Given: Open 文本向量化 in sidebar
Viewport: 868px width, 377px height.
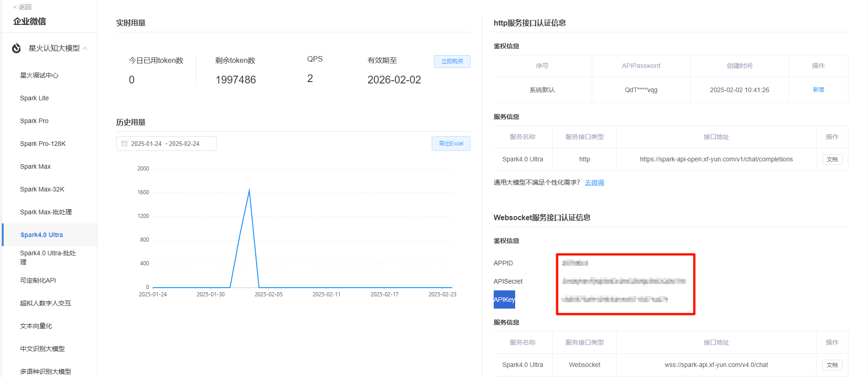Looking at the screenshot, I should (36, 326).
